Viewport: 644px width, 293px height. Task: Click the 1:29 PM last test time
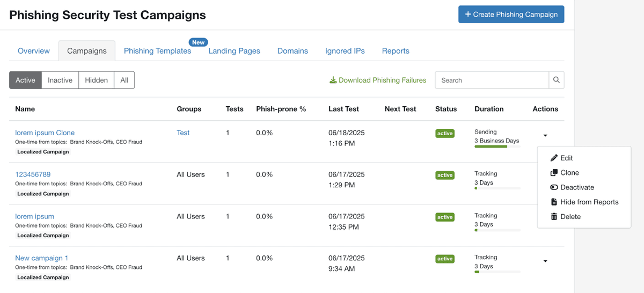click(341, 185)
